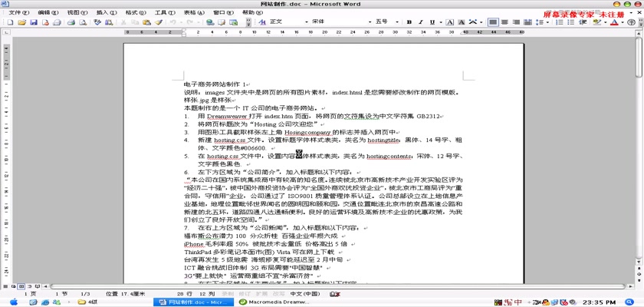Image resolution: width=644 pixels, height=307 pixels.
Task: Open the 工具 menu
Action: coord(165,13)
